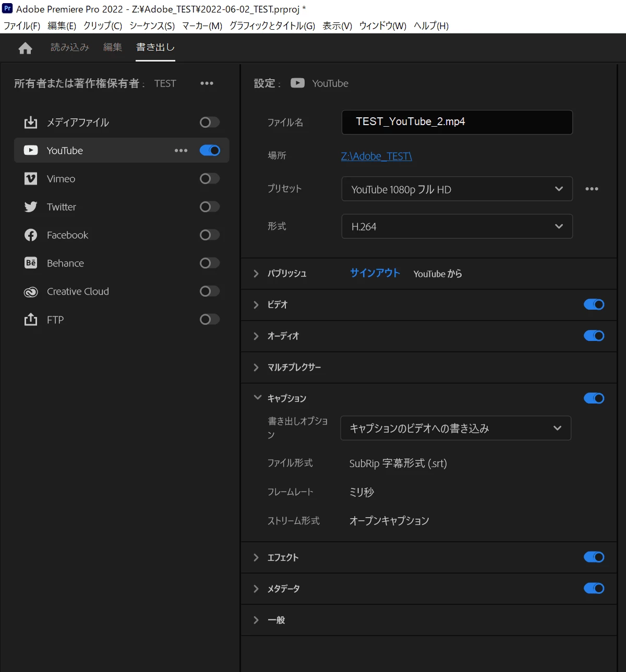
Task: Open the クリップ(C) menu
Action: pos(103,26)
